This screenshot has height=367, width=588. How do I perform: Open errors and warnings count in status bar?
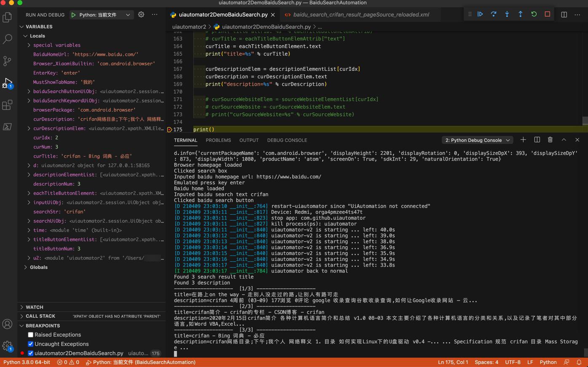[x=68, y=362]
